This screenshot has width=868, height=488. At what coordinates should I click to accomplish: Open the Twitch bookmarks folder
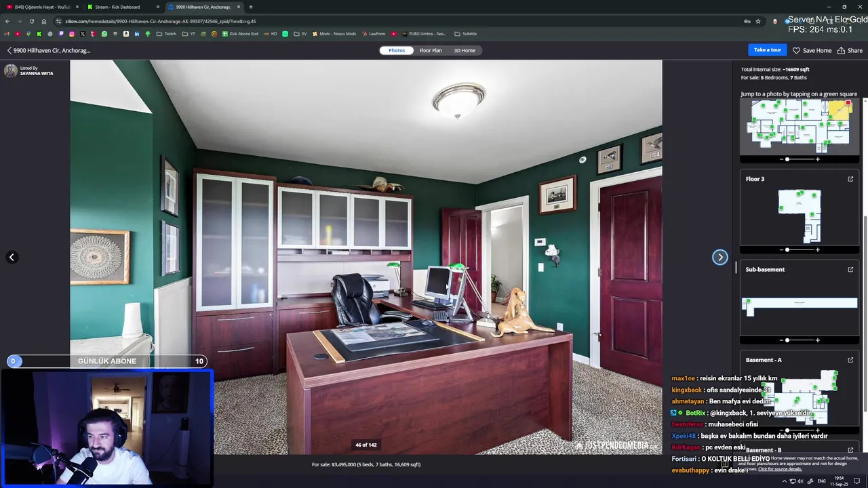pyautogui.click(x=166, y=34)
